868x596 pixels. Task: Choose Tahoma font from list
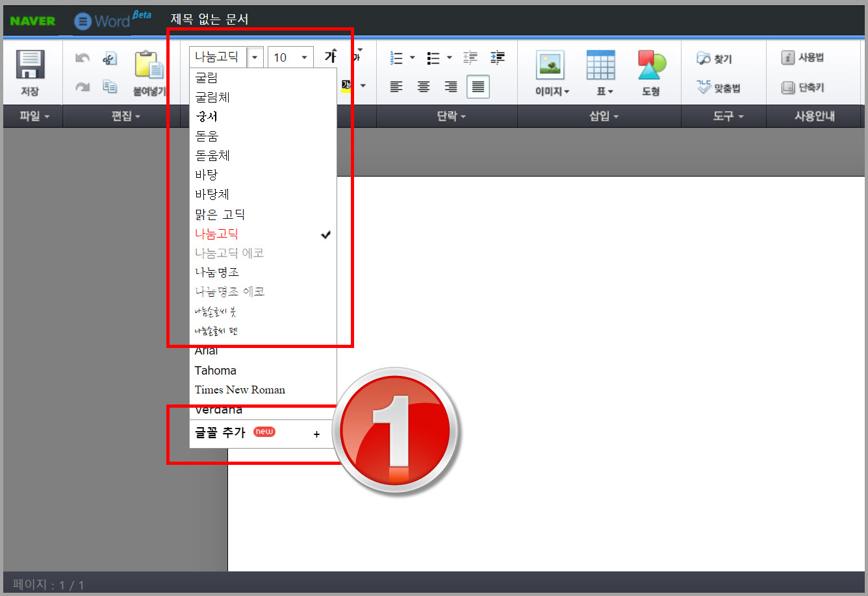[263, 371]
